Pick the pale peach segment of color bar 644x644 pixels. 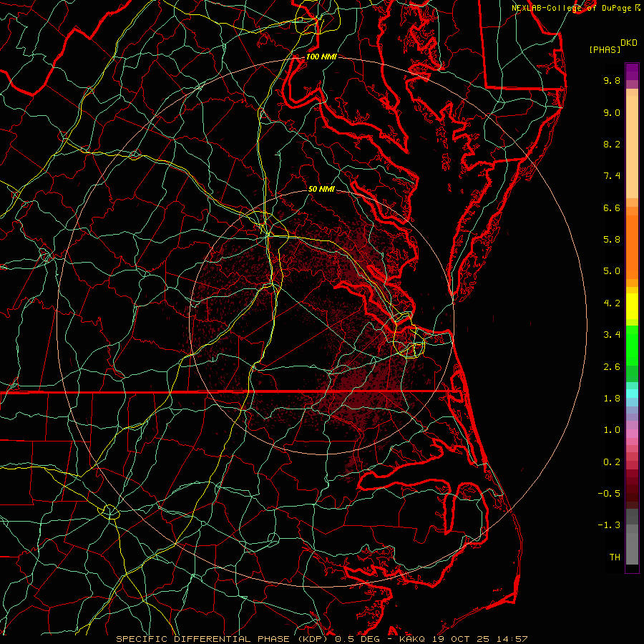pyautogui.click(x=632, y=147)
